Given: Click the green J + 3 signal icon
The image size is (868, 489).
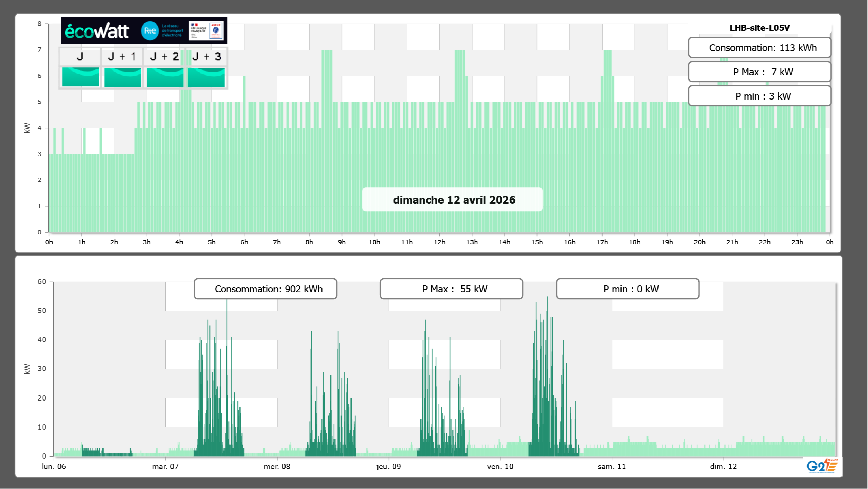Looking at the screenshot, I should [206, 77].
